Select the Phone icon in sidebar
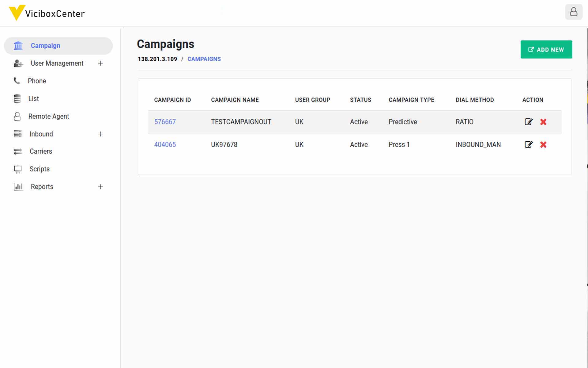 pyautogui.click(x=17, y=81)
